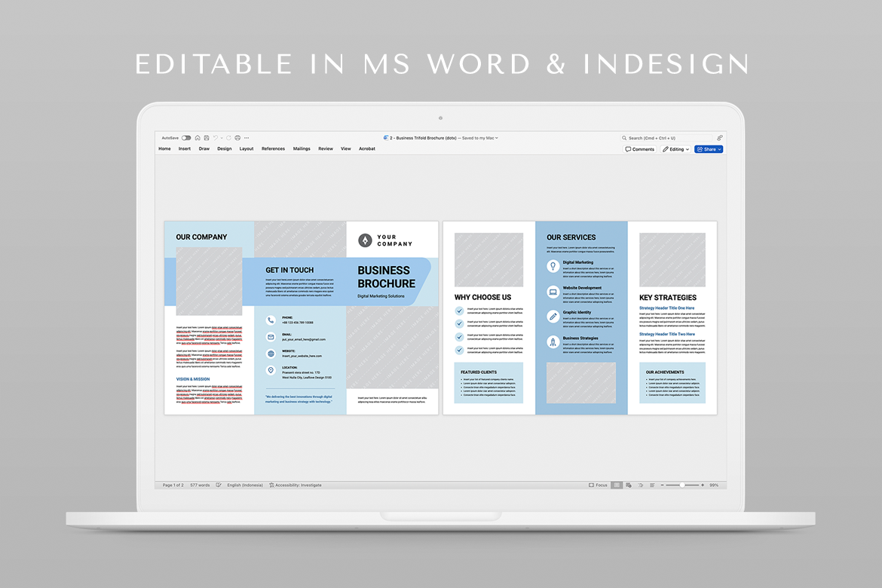Toggle Focus mode in status bar
This screenshot has height=588, width=882.
tap(598, 485)
